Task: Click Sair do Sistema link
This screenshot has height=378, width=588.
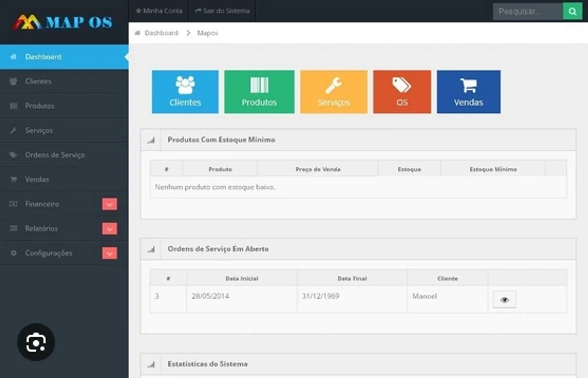Action: tap(222, 11)
